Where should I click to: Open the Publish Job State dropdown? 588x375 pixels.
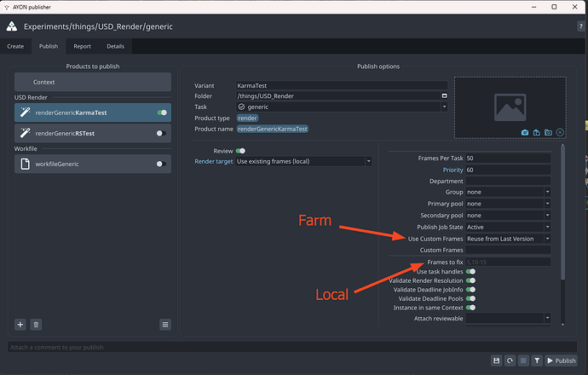[x=507, y=228]
